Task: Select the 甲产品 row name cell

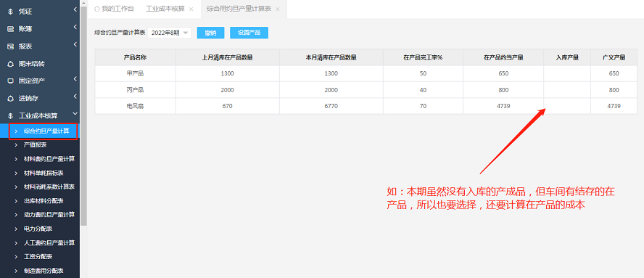Action: 135,73
